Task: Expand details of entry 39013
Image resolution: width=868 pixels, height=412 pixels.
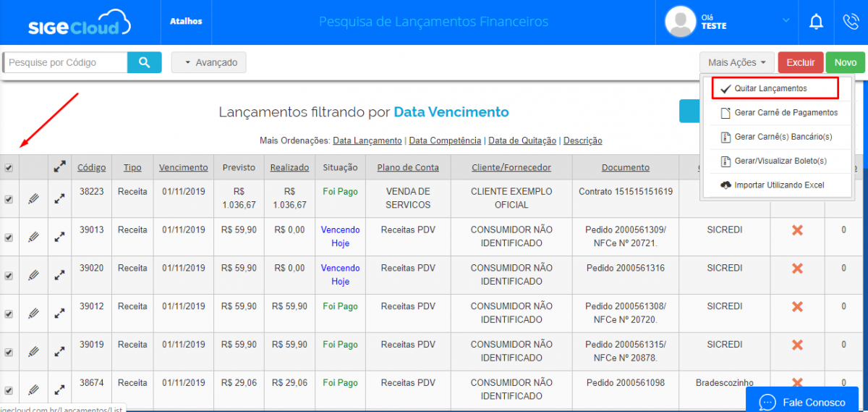Action: pyautogui.click(x=60, y=237)
